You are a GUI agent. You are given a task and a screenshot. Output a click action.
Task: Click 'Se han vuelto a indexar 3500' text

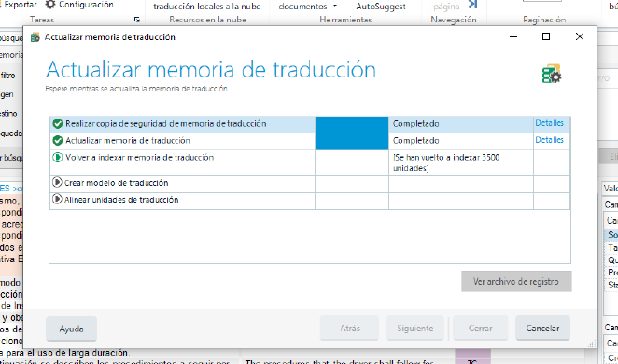(x=446, y=162)
